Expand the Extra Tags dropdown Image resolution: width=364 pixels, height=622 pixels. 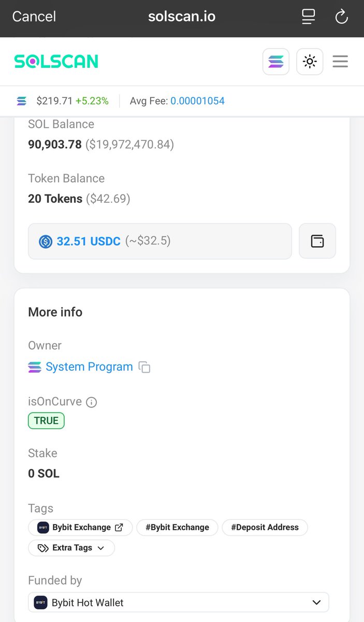pyautogui.click(x=71, y=548)
